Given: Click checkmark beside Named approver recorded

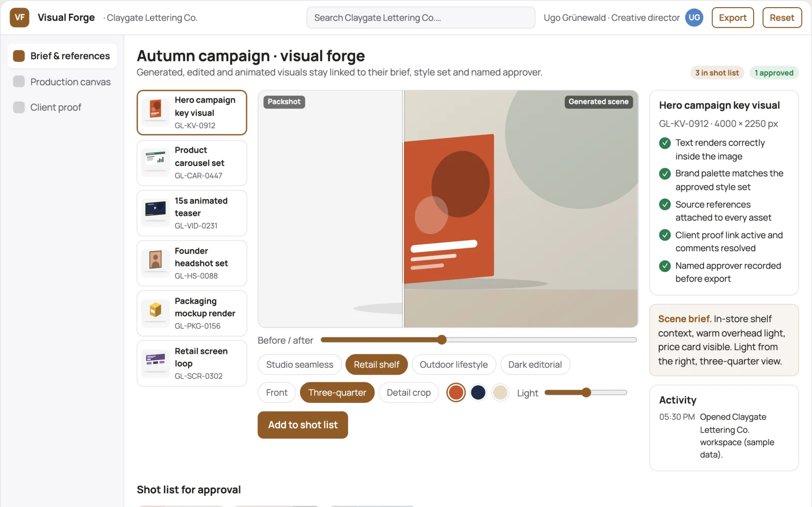Looking at the screenshot, I should pos(665,266).
